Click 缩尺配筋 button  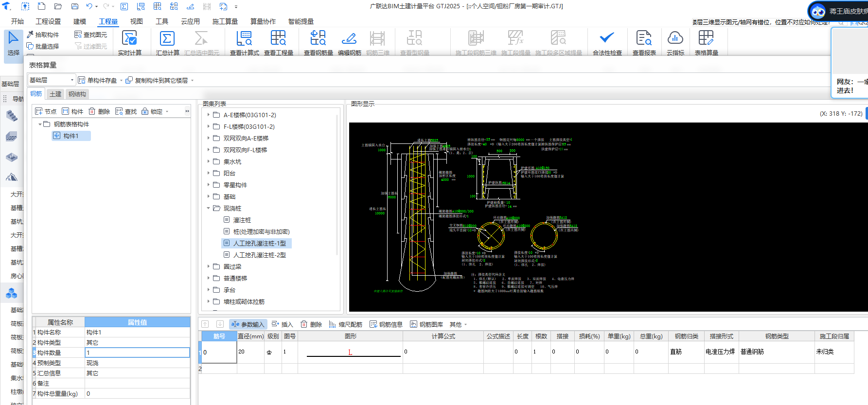point(345,324)
